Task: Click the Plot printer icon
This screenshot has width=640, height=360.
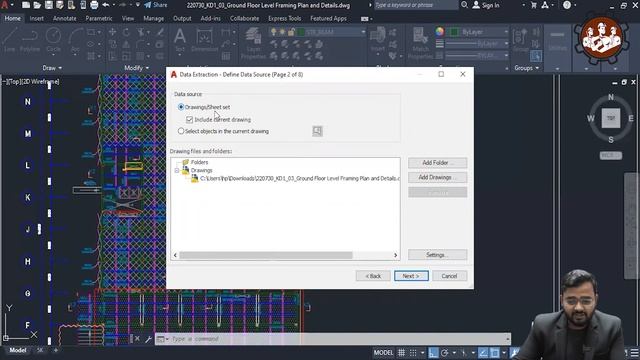Action: 94,5
